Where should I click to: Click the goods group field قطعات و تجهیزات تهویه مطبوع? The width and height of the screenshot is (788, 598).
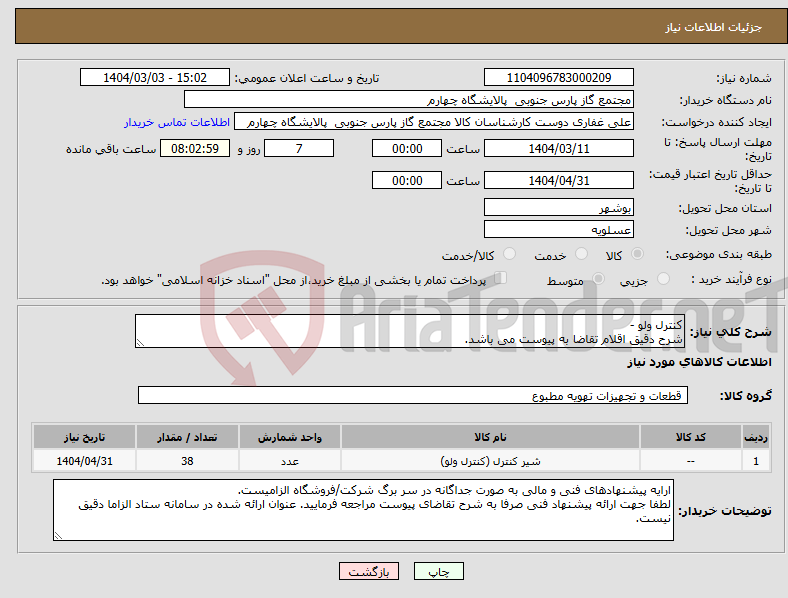click(x=413, y=395)
